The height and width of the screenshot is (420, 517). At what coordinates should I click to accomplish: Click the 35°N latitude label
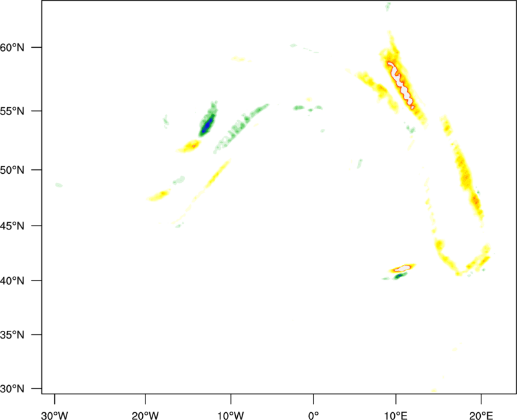12,335
